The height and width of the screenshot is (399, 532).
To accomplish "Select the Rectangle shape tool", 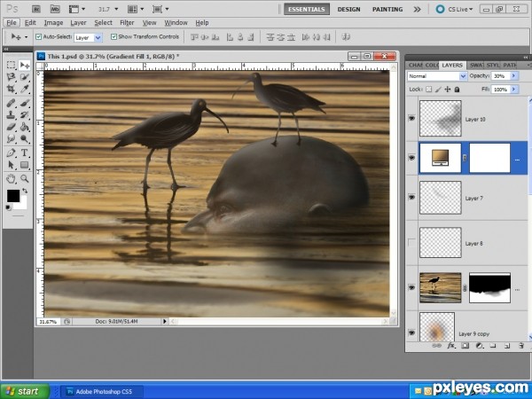I will pos(25,165).
